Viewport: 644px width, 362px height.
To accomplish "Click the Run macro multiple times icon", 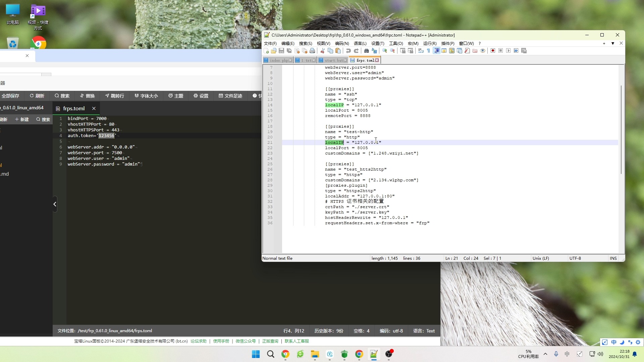I will tap(516, 51).
